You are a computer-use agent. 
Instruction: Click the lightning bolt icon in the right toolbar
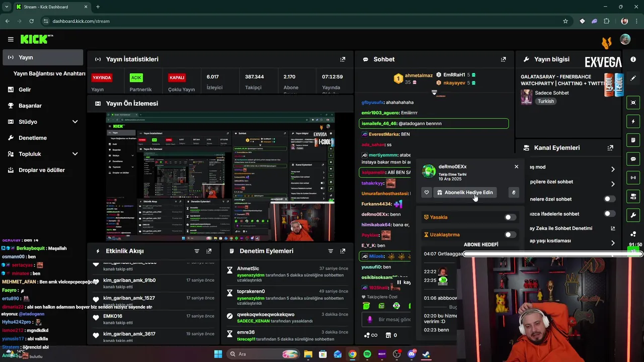point(633,121)
